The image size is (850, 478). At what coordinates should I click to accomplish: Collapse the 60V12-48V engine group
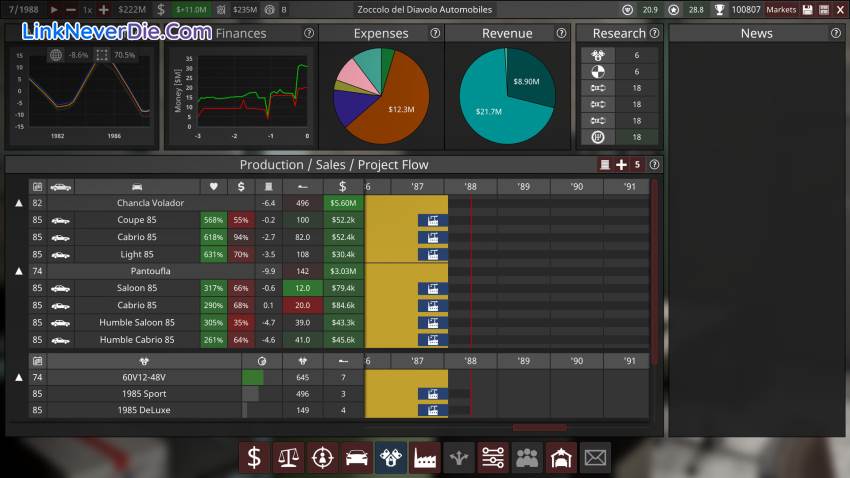(x=18, y=377)
